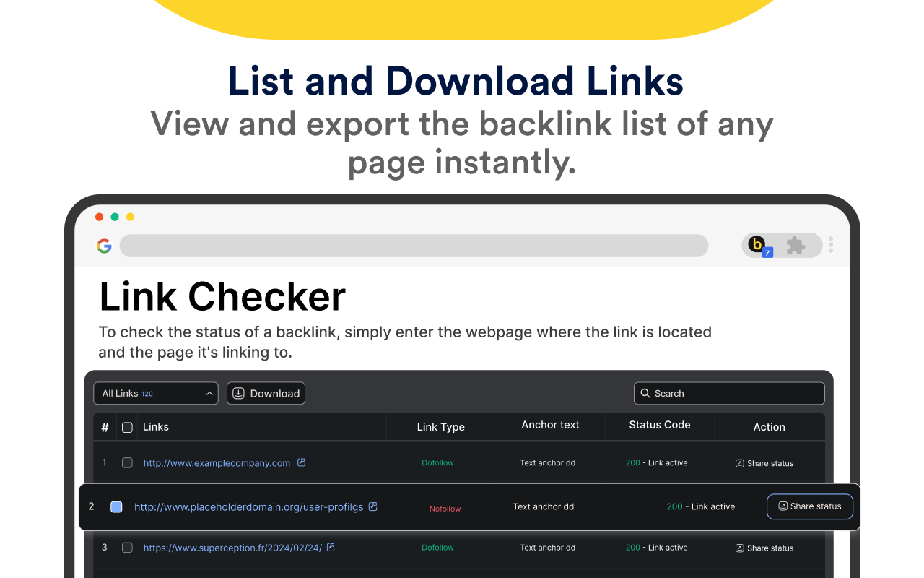The height and width of the screenshot is (578, 924).
Task: Click the Google logo icon
Action: [x=105, y=246]
